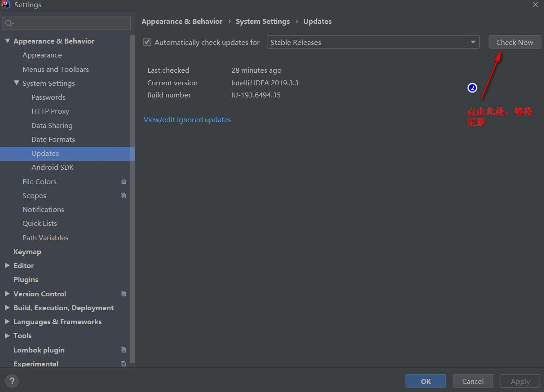Screen dimensions: 544x392
Task: Click the Build number label
Action: click(169, 95)
